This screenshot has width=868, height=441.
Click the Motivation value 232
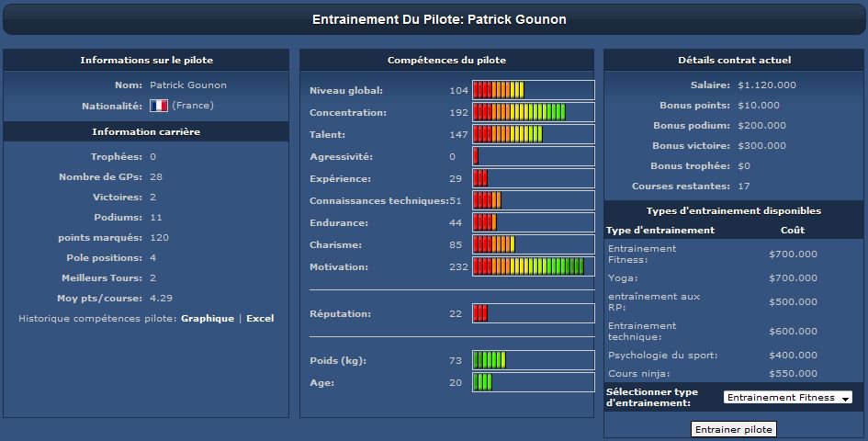459,266
